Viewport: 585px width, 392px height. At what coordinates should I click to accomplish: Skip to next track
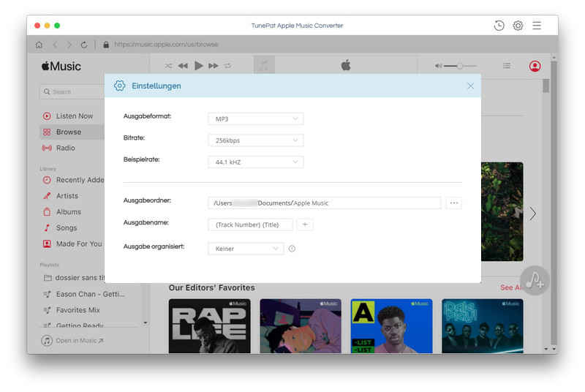point(214,66)
